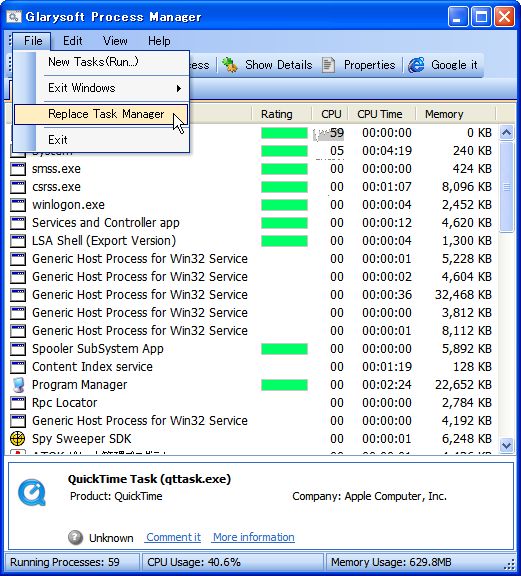Sort by the CPU column header
The image size is (521, 576).
tap(330, 114)
